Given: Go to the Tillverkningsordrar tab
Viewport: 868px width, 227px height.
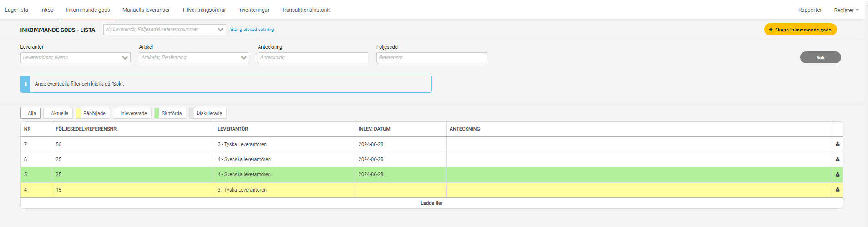Looking at the screenshot, I should pos(204,10).
